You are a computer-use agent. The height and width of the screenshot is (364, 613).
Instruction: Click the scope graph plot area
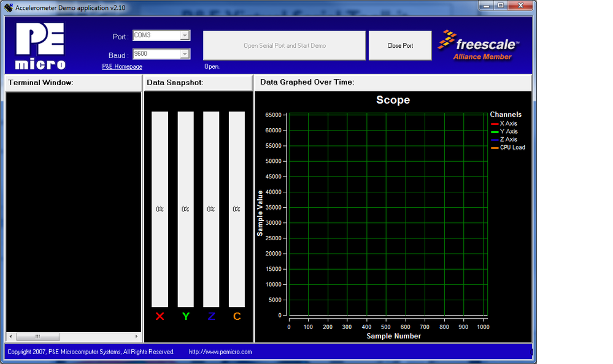pos(388,214)
